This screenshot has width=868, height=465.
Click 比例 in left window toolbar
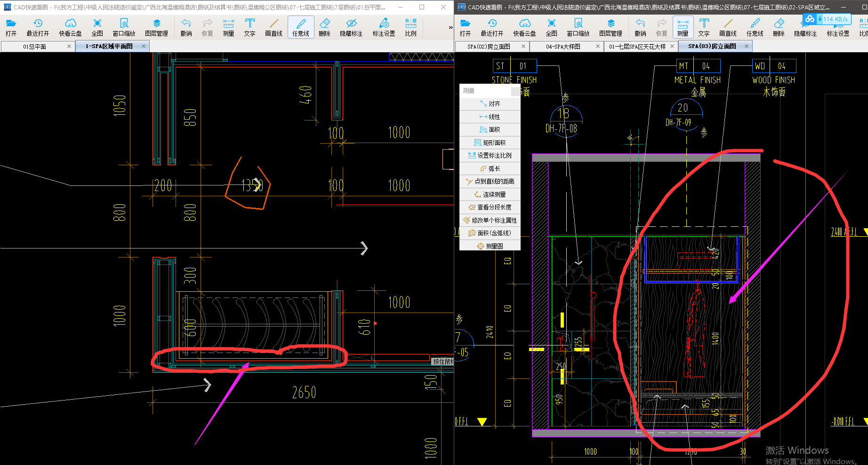pos(411,27)
